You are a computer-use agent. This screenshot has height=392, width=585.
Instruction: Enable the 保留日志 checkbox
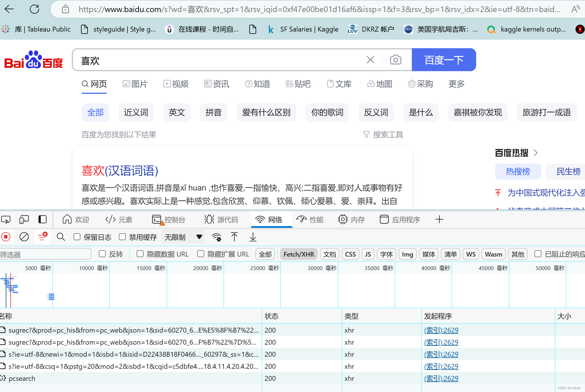point(77,237)
